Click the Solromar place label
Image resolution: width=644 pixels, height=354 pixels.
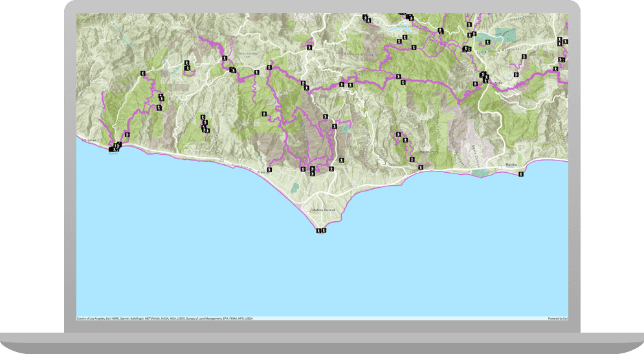click(x=86, y=140)
